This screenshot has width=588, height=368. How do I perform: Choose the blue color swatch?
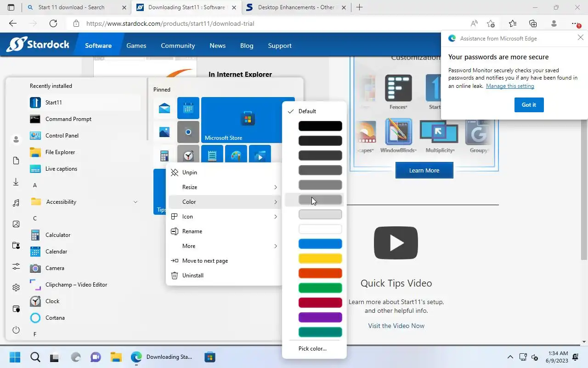point(320,243)
